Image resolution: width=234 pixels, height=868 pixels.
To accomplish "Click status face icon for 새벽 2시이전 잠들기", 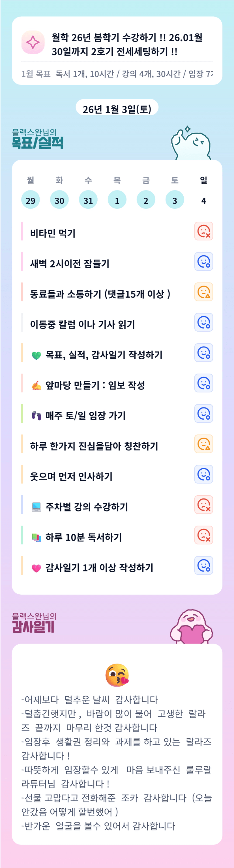I will pos(204,262).
